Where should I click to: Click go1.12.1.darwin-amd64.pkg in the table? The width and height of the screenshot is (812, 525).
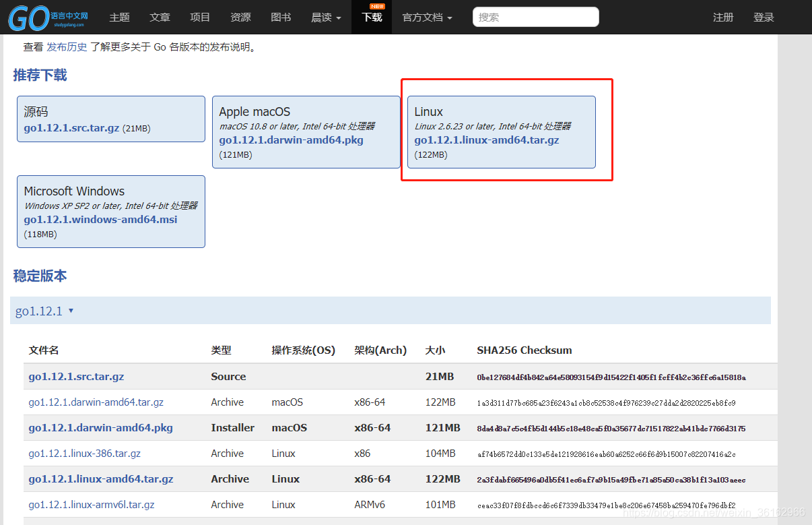[x=100, y=428]
